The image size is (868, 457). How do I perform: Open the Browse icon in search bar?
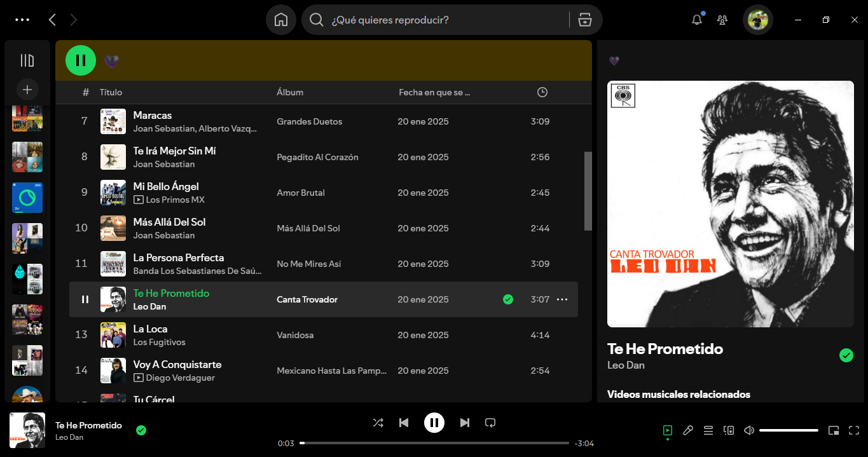(584, 20)
